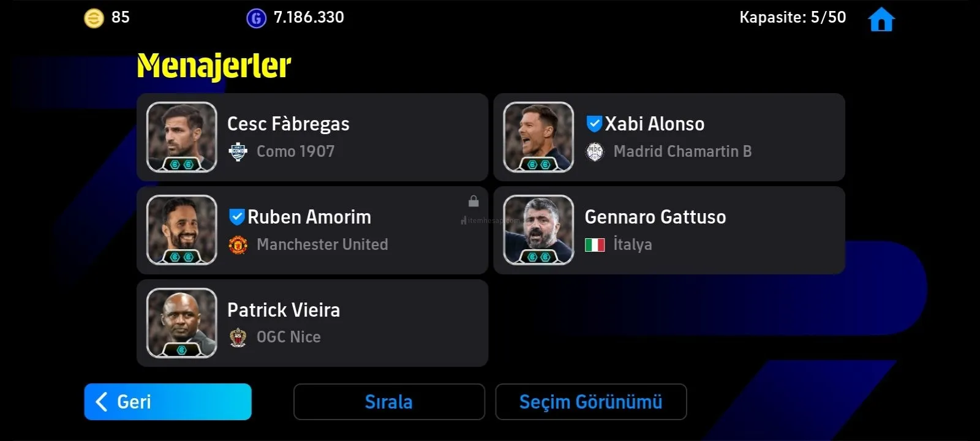
Task: Tap the gold eFootball coin icon
Action: coord(94,18)
